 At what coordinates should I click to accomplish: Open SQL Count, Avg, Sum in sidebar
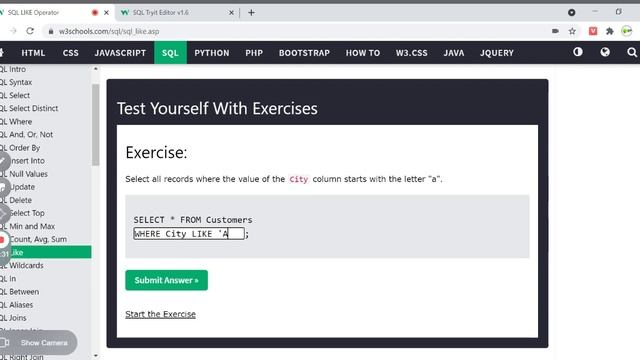(x=38, y=239)
